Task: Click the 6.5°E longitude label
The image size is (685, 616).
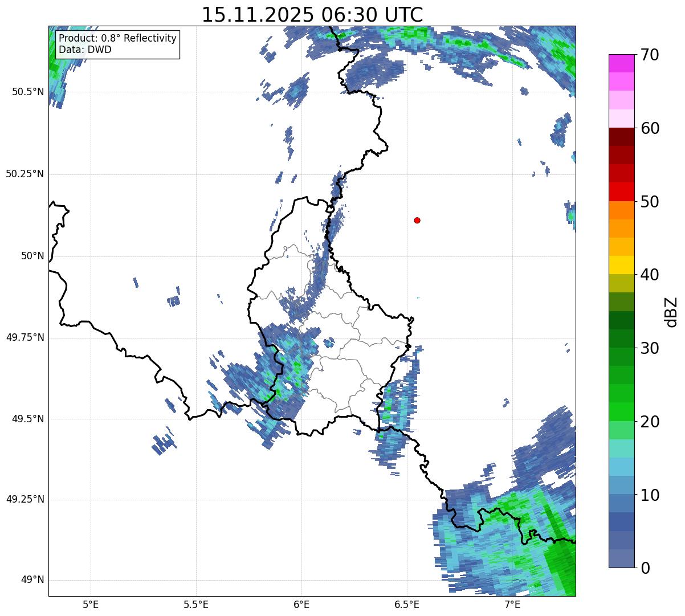Action: [407, 604]
